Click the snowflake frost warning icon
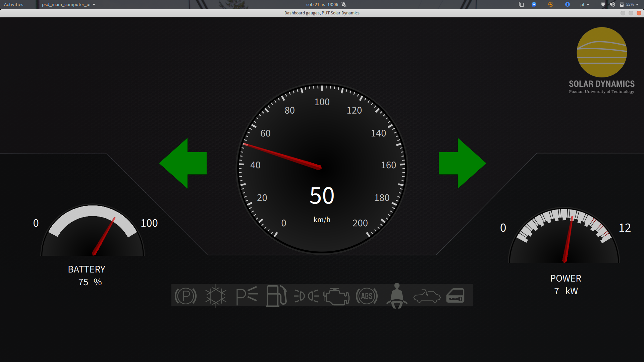Screen dimensions: 644x362 pos(216,296)
